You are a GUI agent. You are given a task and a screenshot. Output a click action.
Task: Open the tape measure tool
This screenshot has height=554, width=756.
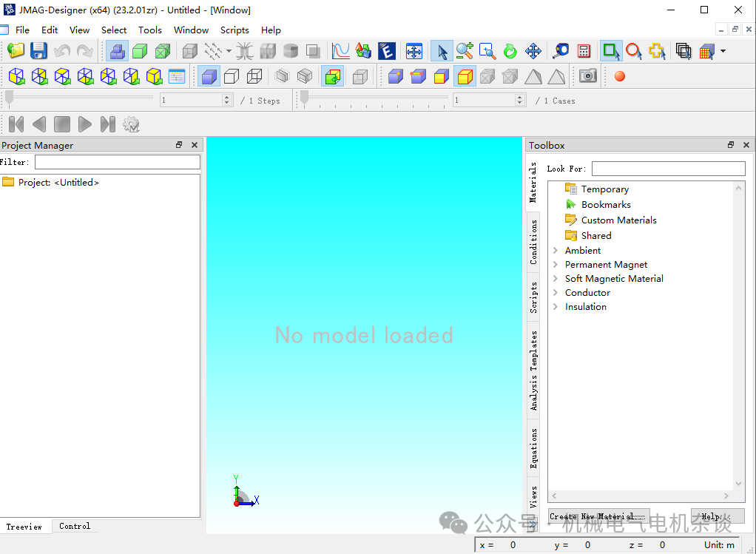click(x=561, y=50)
